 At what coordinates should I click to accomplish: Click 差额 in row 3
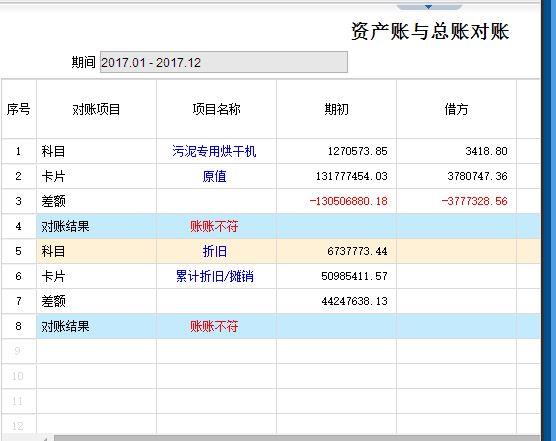click(53, 201)
